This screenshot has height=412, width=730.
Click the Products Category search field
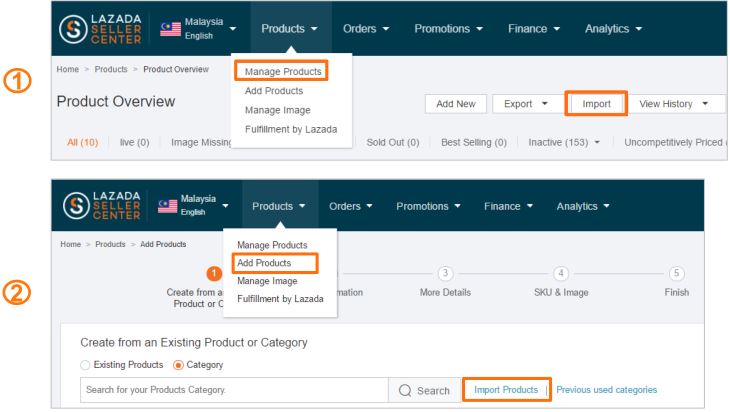[x=234, y=390]
